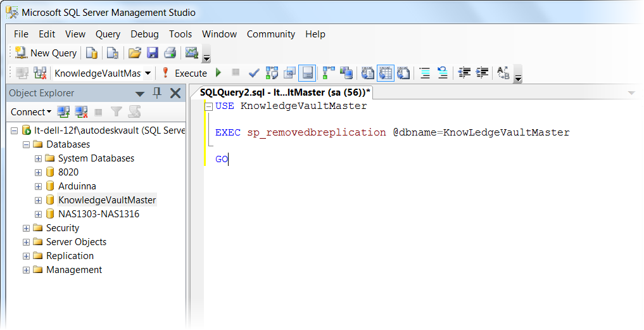The image size is (644, 330).
Task: Open the Query Options icon
Action: [289, 73]
